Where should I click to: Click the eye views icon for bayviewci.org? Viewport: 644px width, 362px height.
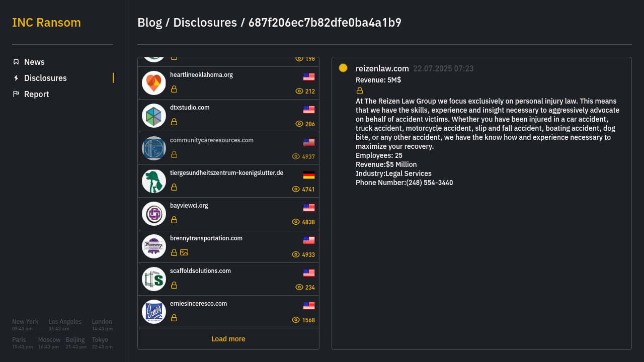(x=296, y=222)
